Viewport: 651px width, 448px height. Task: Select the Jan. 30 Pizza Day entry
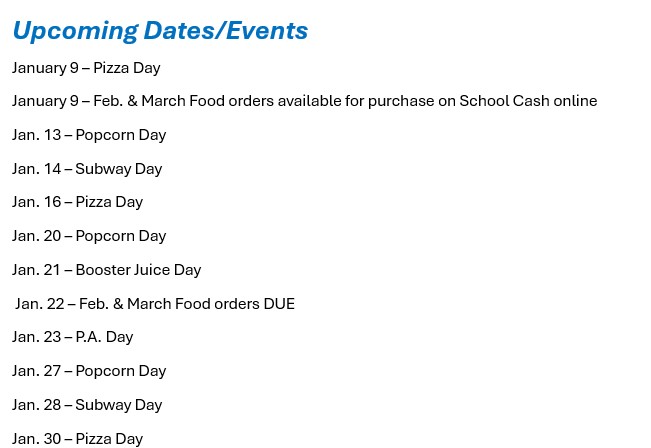[77, 438]
